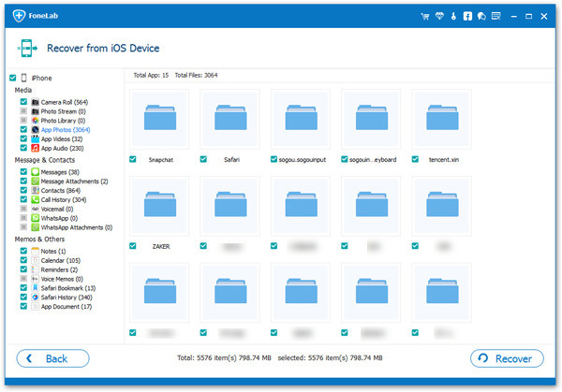Click the Safari Bookmark icon
562x392 pixels.
(36, 288)
